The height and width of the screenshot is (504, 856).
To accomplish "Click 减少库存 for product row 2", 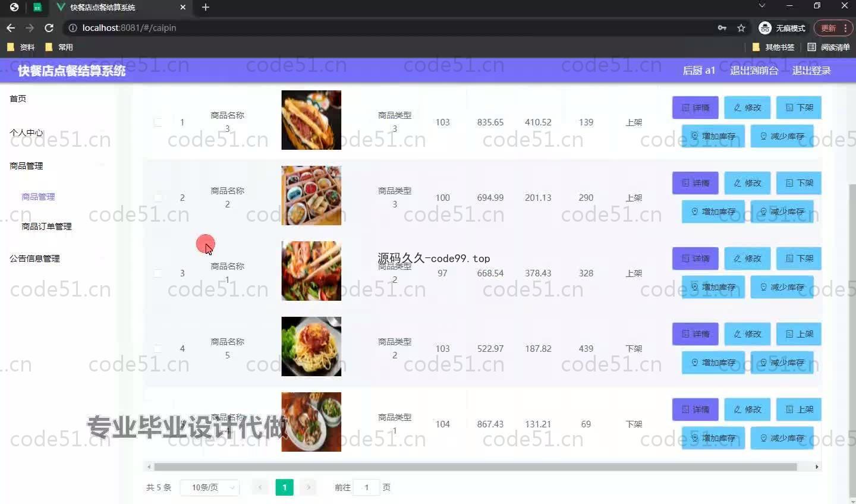I will pyautogui.click(x=782, y=212).
